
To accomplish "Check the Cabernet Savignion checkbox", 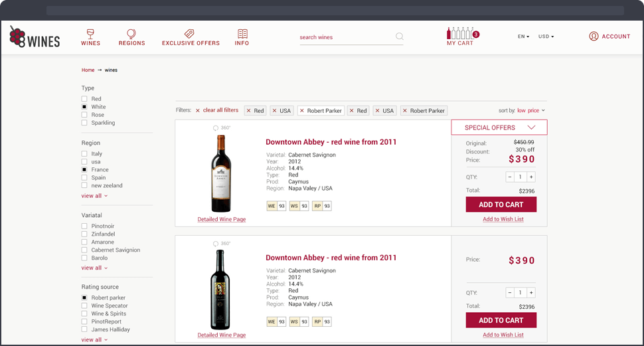I will pos(84,250).
